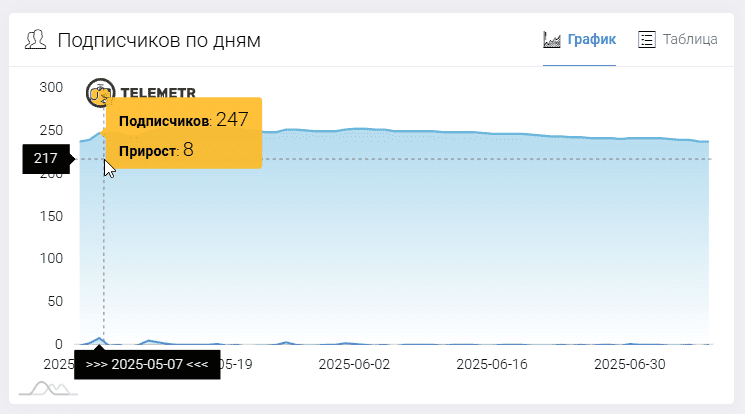Click the Прирост: 8 tooltip line

point(156,150)
